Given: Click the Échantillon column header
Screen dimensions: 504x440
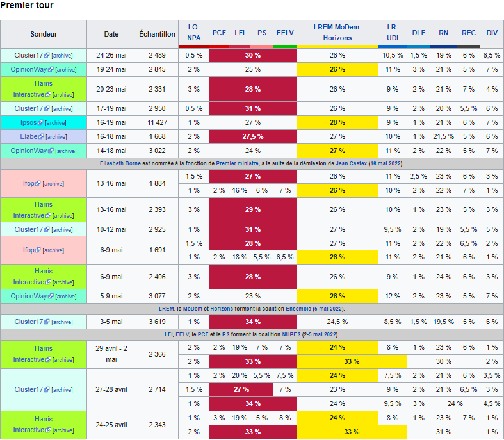Looking at the screenshot, I should tap(156, 33).
